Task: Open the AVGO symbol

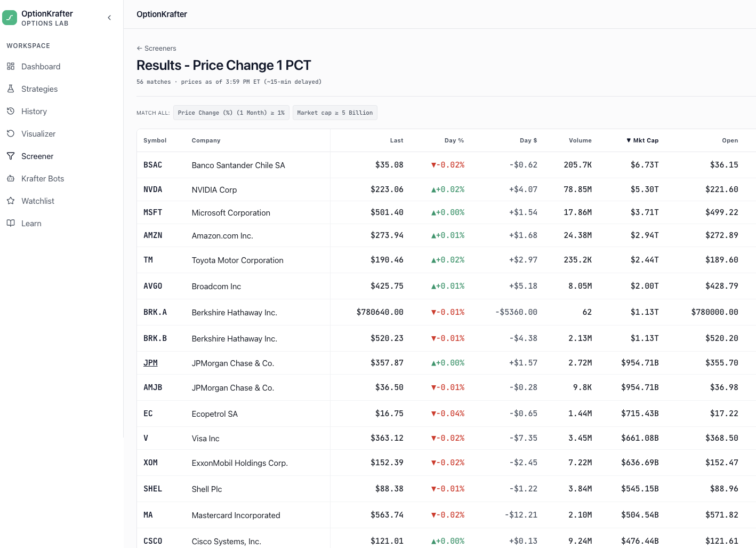Action: click(x=152, y=286)
